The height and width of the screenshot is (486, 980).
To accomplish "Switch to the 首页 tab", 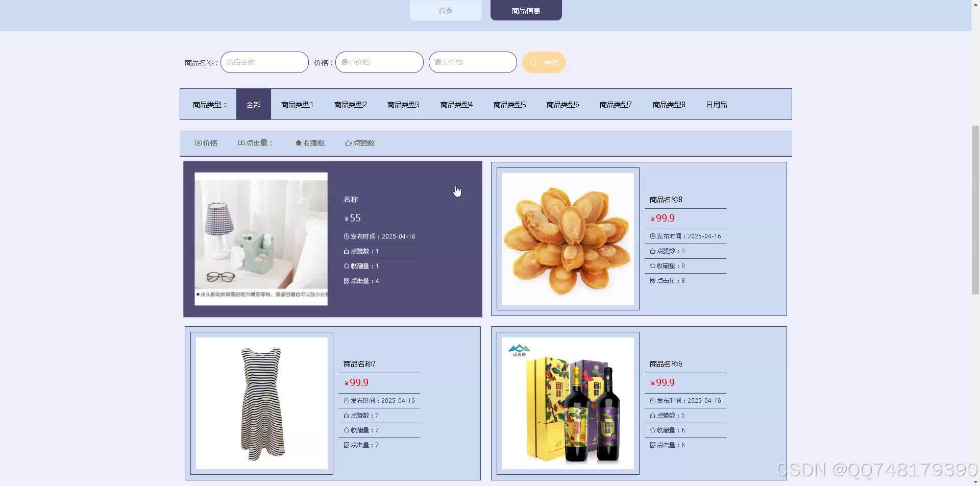I will pyautogui.click(x=445, y=10).
